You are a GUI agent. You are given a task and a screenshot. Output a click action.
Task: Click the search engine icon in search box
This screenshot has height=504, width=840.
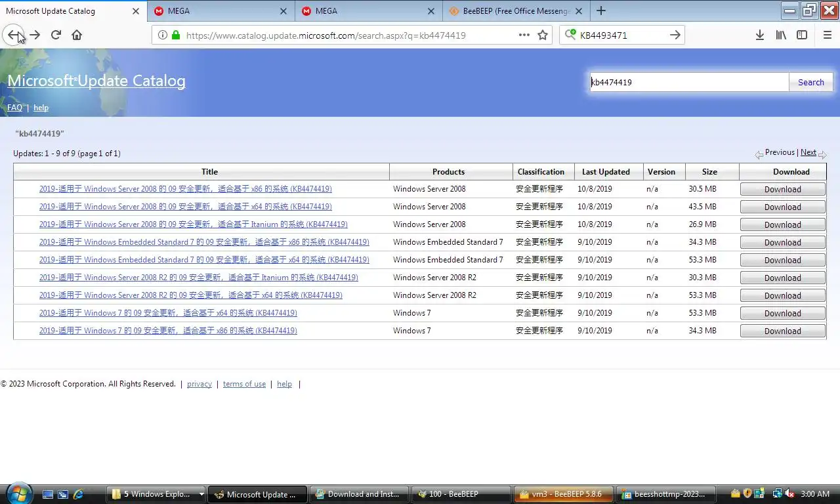pos(570,35)
